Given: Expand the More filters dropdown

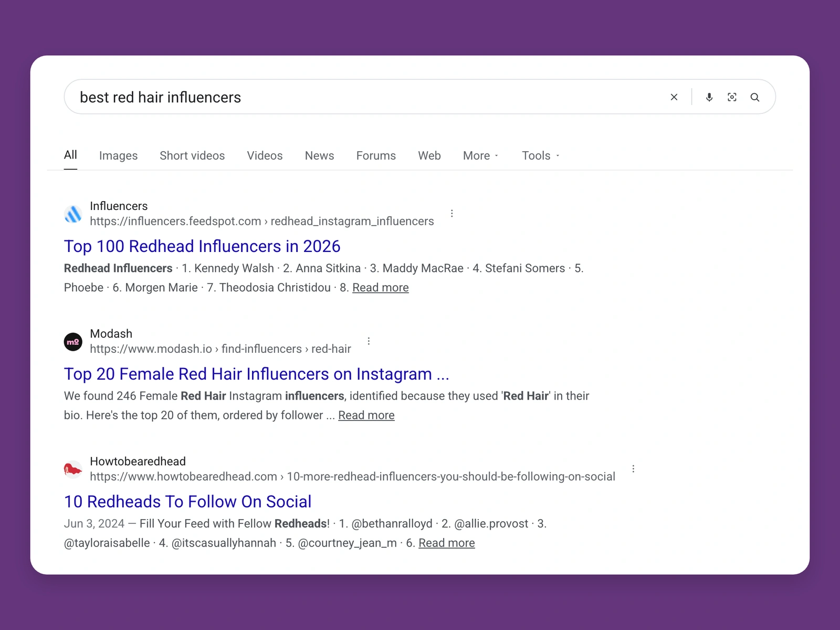Looking at the screenshot, I should [x=481, y=155].
